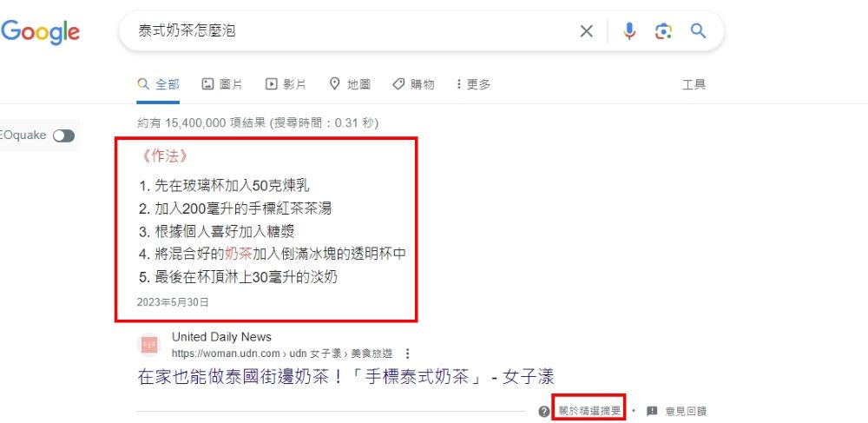Click the Google logo

tap(40, 32)
